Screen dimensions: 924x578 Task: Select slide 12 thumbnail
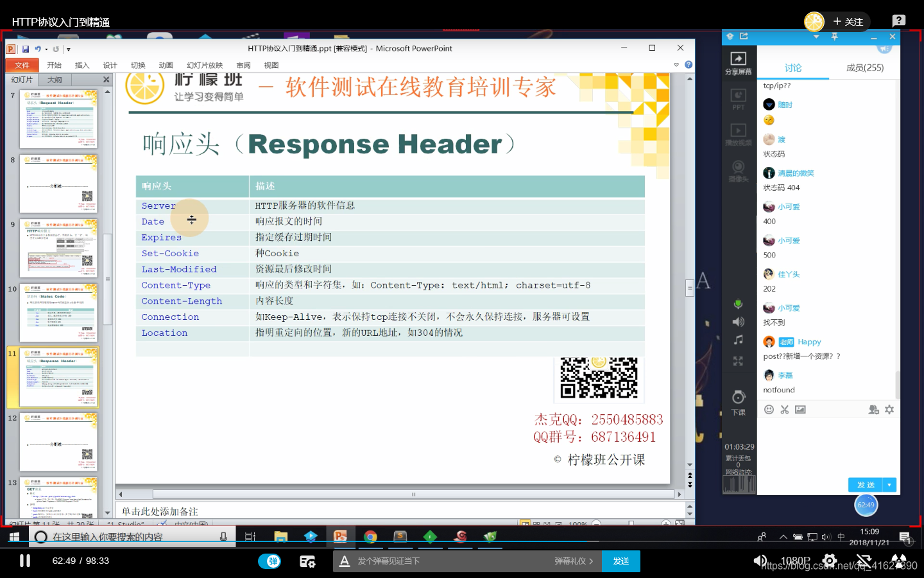pyautogui.click(x=58, y=442)
